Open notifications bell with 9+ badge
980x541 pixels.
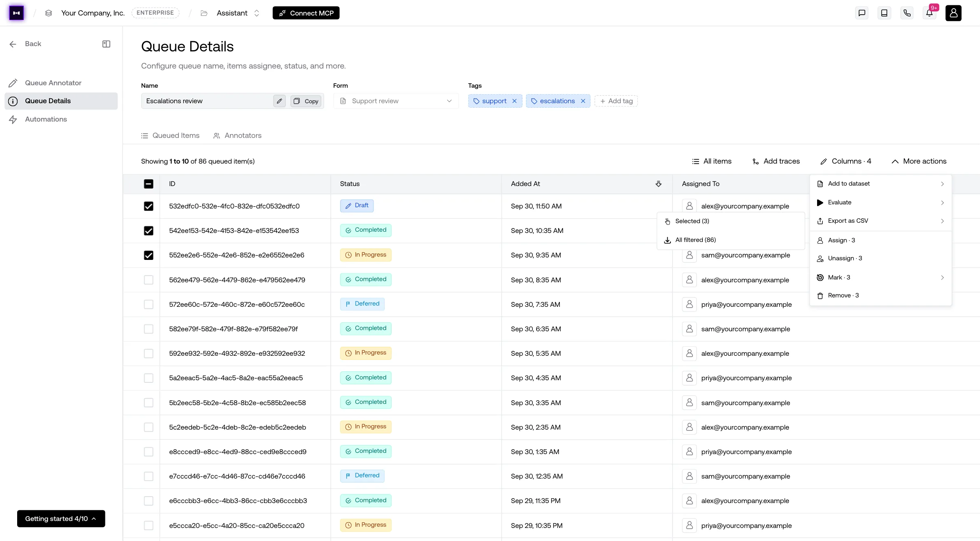(x=929, y=13)
